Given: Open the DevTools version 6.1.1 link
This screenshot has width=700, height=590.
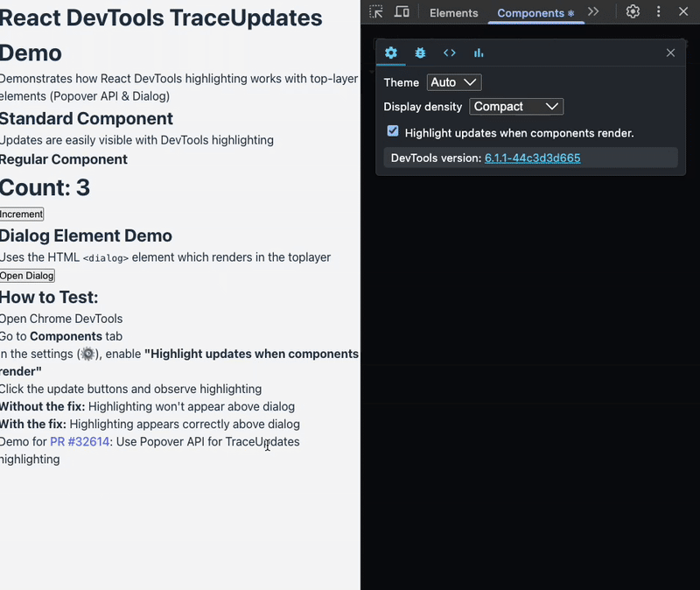Looking at the screenshot, I should pyautogui.click(x=532, y=158).
